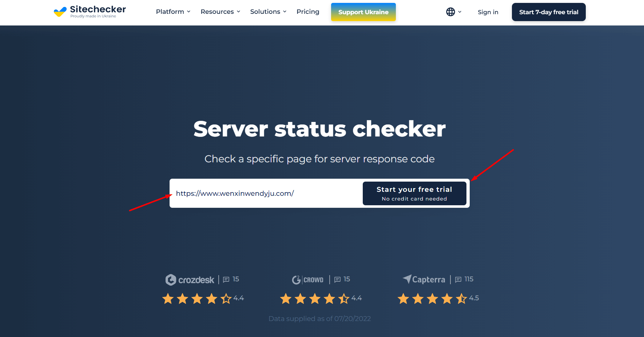Screen dimensions: 644x337
Task: Expand the Resources dropdown chevron
Action: coord(238,12)
